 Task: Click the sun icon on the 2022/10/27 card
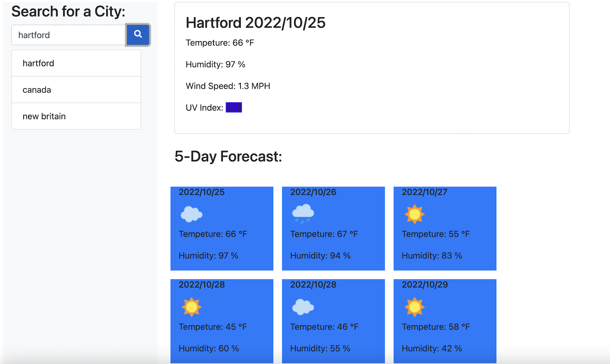(415, 214)
